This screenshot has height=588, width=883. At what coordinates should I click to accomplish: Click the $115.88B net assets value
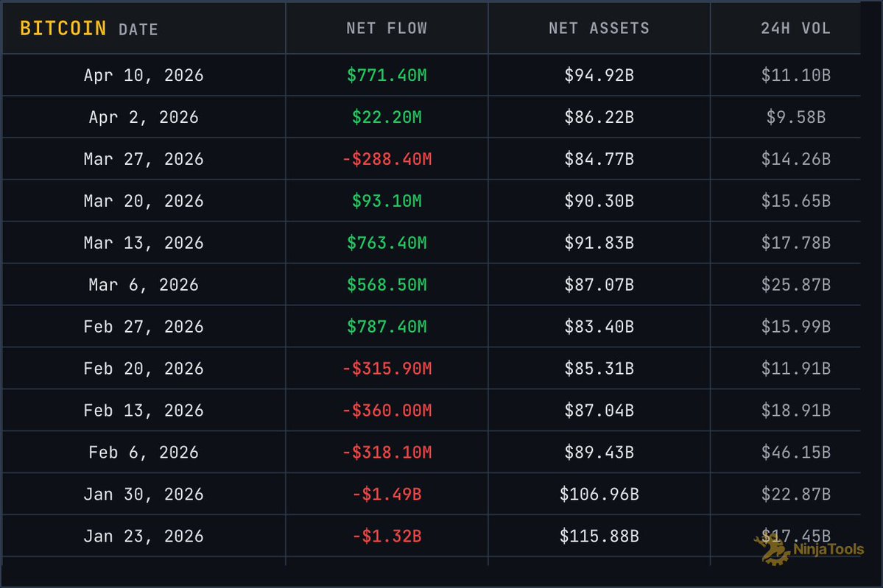599,536
